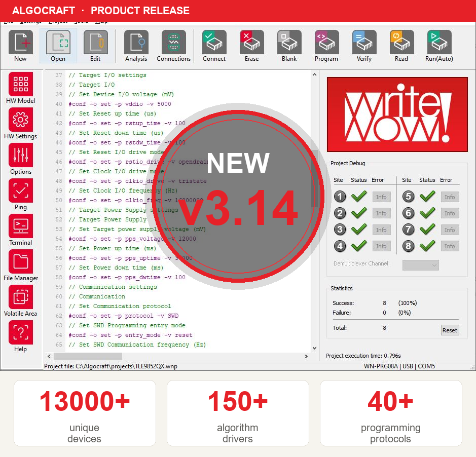Image resolution: width=476 pixels, height=457 pixels.
Task: Click the Ping sidebar icon
Action: click(x=21, y=191)
